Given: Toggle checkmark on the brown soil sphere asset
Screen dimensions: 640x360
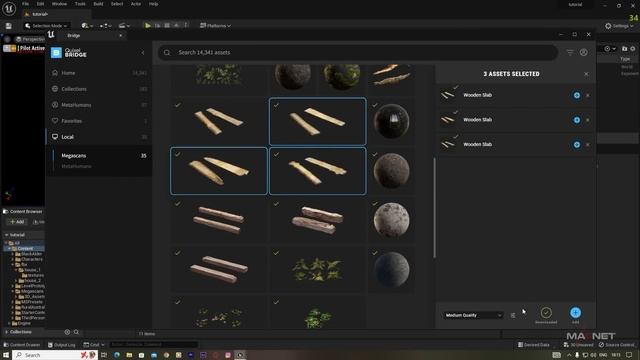Looking at the screenshot, I should pyautogui.click(x=375, y=154).
